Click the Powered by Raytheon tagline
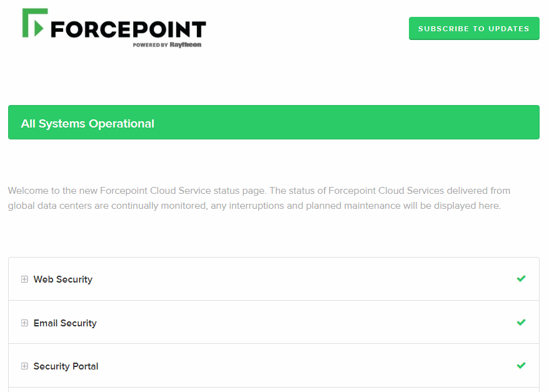The width and height of the screenshot is (549, 392). click(167, 45)
